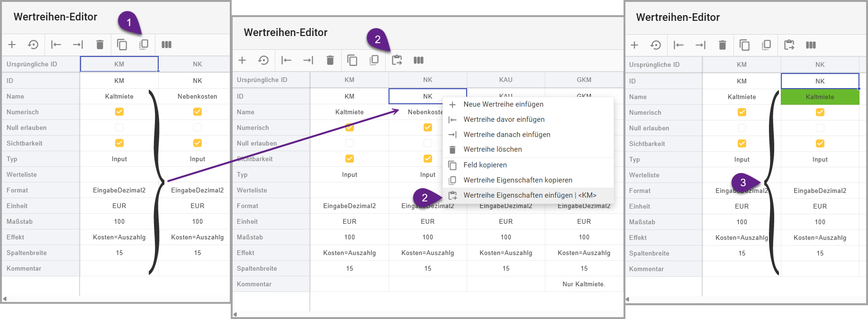This screenshot has height=319, width=868.
Task: Open column layout icon in left editor toolbar
Action: tap(166, 45)
